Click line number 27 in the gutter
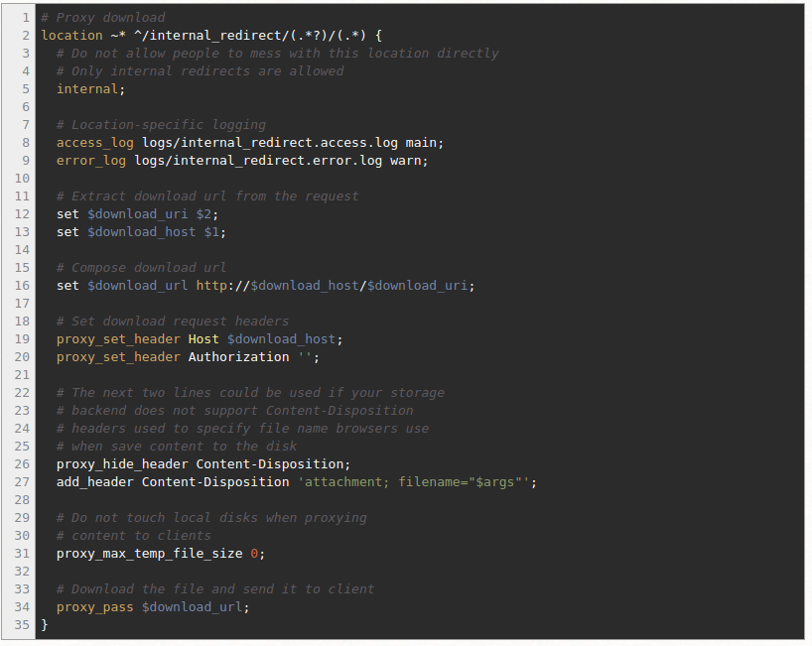 [x=22, y=482]
